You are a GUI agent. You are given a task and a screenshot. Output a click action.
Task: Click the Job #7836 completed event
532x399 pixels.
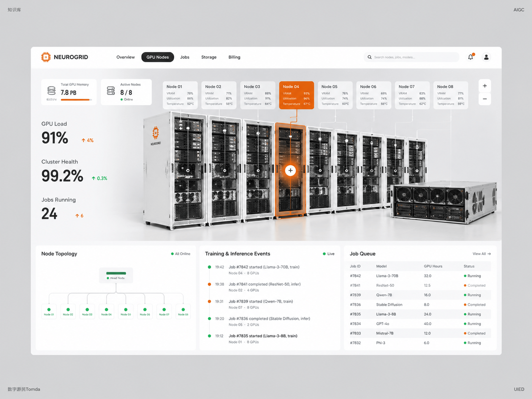click(269, 321)
